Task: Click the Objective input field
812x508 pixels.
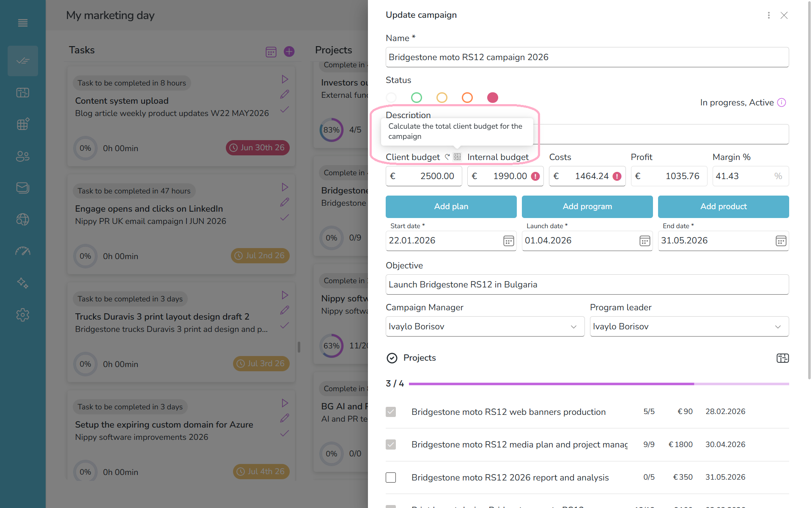Action: 587,284
